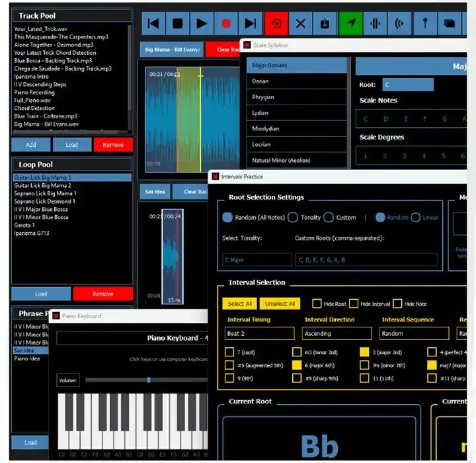Screen dimensions: 476x463
Task: Enable the Hide Note checkbox
Action: click(x=397, y=304)
